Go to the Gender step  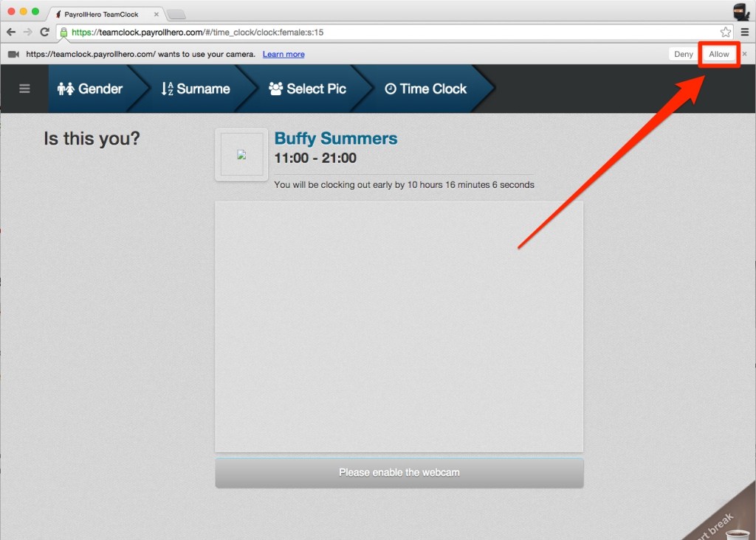tap(90, 89)
